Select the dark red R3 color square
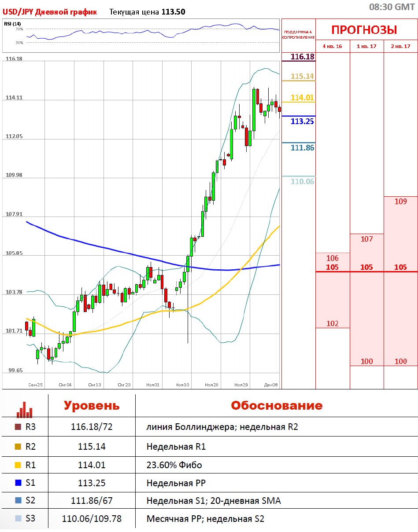 [x=18, y=427]
